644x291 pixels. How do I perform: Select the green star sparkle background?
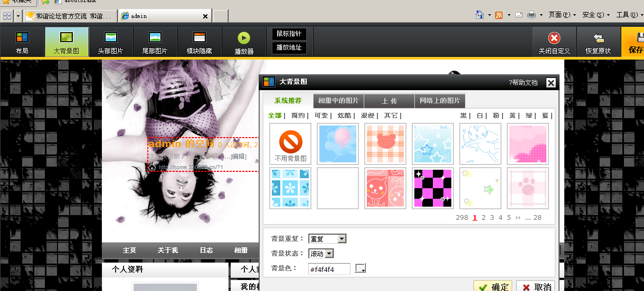(480, 188)
